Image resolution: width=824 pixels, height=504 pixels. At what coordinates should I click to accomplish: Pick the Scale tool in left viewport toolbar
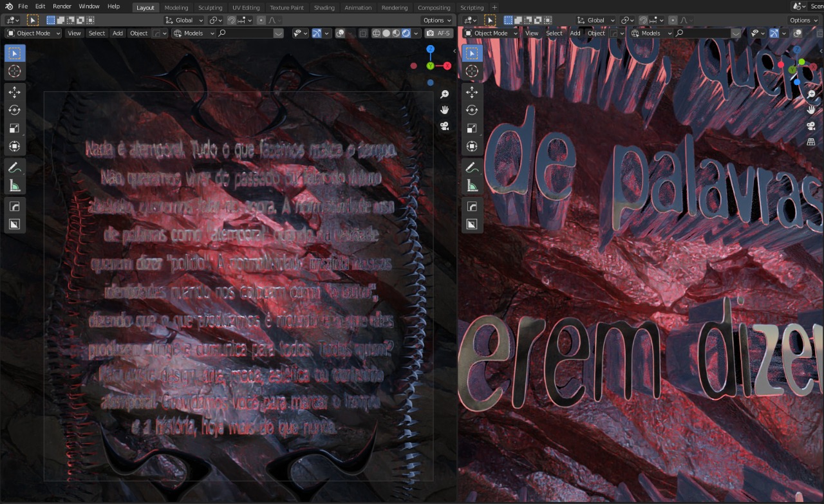pyautogui.click(x=15, y=128)
